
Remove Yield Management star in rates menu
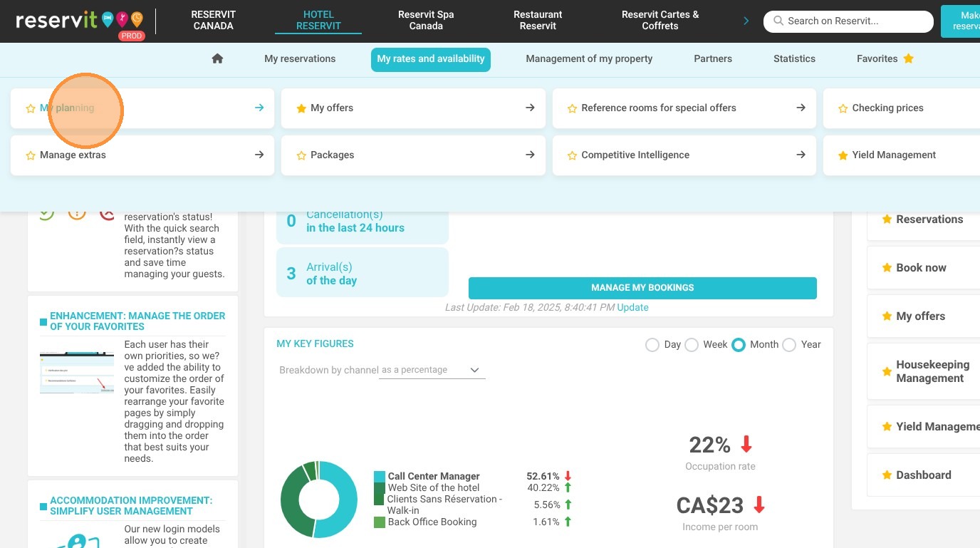coord(843,155)
